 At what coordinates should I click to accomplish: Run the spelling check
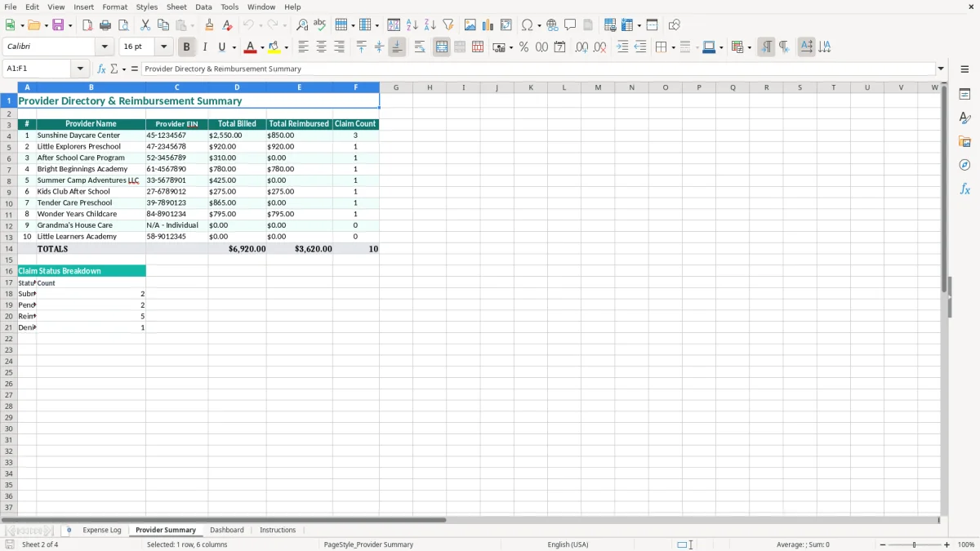320,25
